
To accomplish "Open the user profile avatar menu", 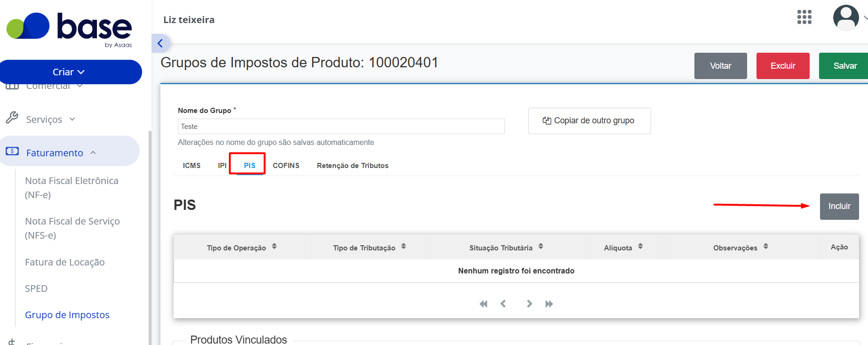I will [846, 17].
